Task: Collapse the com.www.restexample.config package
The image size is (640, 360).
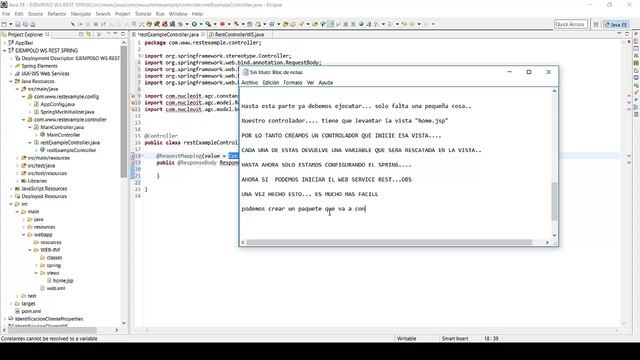Action: 24,97
